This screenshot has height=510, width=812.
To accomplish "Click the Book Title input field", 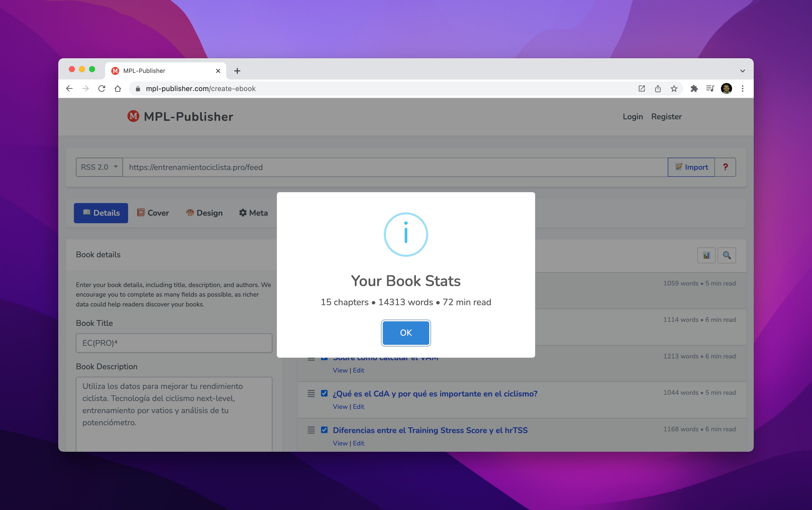I will (x=174, y=343).
